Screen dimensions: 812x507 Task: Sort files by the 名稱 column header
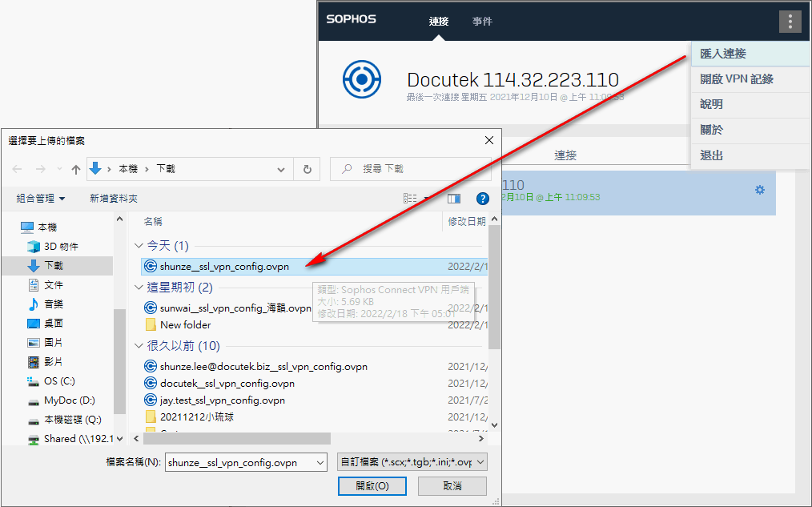[153, 222]
